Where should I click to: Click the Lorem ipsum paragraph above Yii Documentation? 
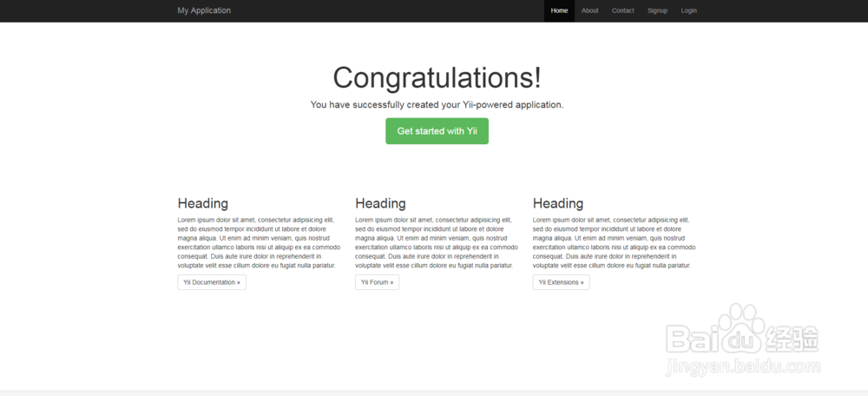click(x=259, y=242)
